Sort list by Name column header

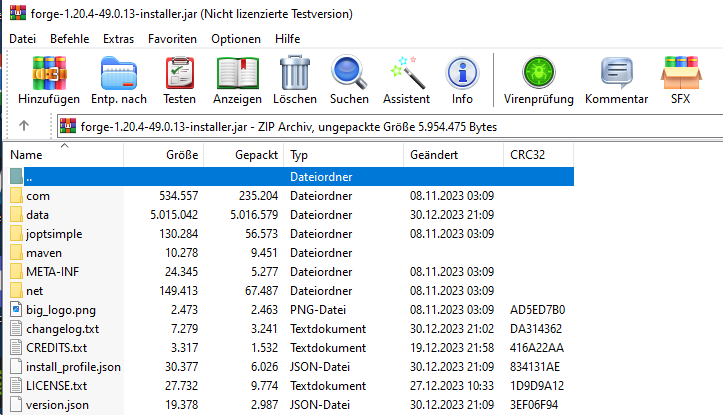pos(64,155)
